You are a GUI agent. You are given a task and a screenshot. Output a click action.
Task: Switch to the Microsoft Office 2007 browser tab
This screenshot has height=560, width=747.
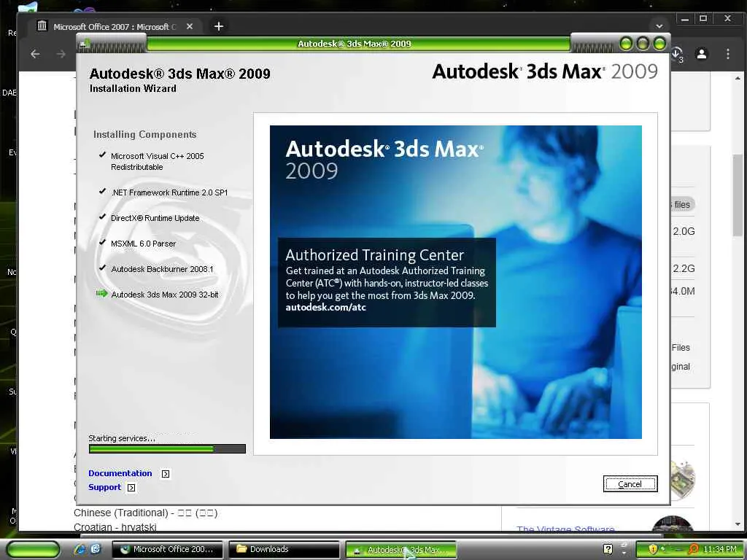(115, 27)
